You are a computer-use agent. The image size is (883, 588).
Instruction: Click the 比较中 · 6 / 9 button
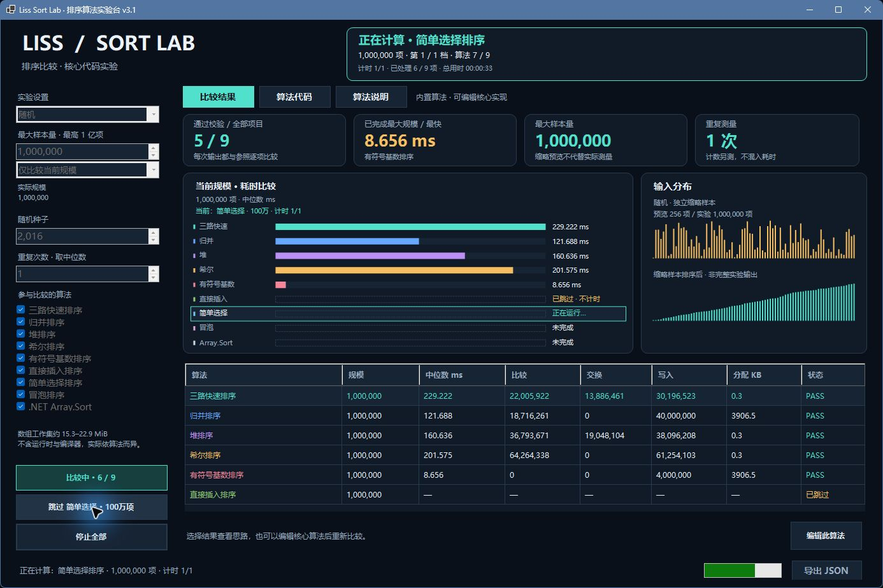(x=92, y=478)
